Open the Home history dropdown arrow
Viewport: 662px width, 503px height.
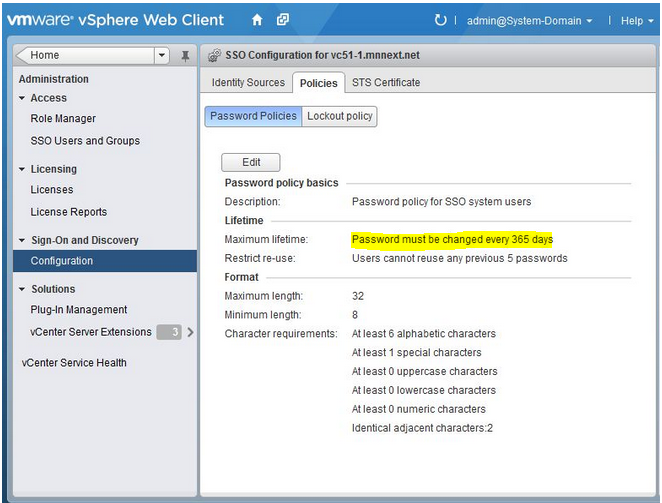click(162, 55)
